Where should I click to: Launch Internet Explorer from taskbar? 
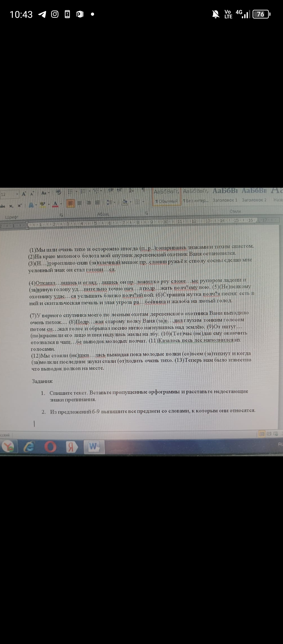coord(29,447)
